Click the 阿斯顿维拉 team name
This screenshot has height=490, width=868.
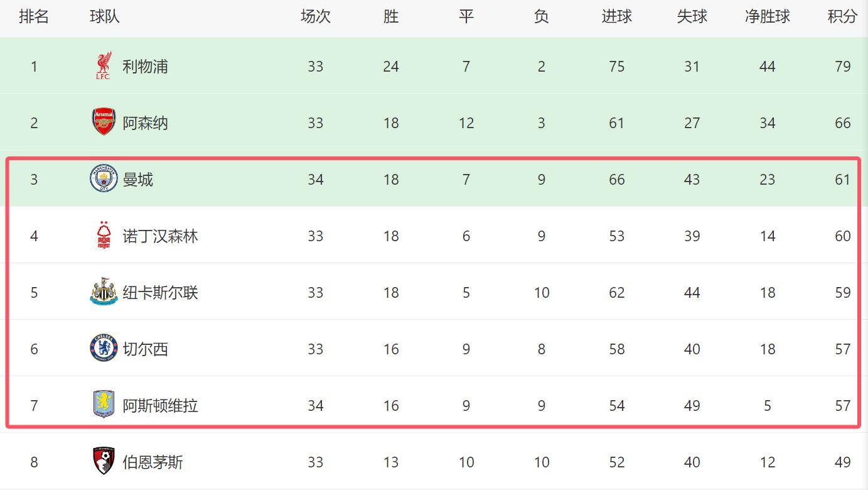tap(160, 406)
